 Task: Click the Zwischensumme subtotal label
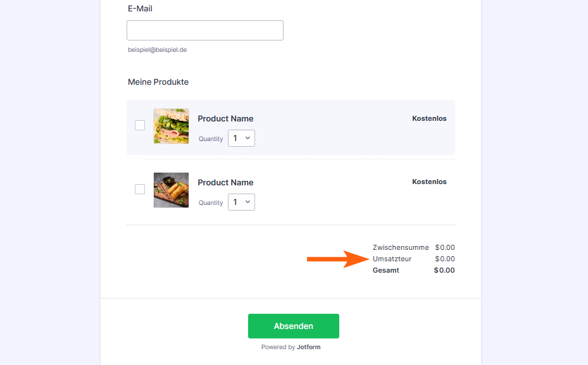coord(401,247)
